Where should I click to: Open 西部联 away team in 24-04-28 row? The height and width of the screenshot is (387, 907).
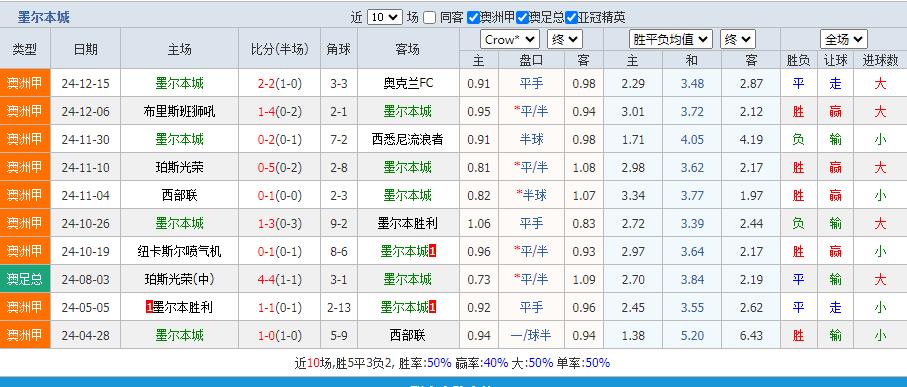pyautogui.click(x=408, y=336)
